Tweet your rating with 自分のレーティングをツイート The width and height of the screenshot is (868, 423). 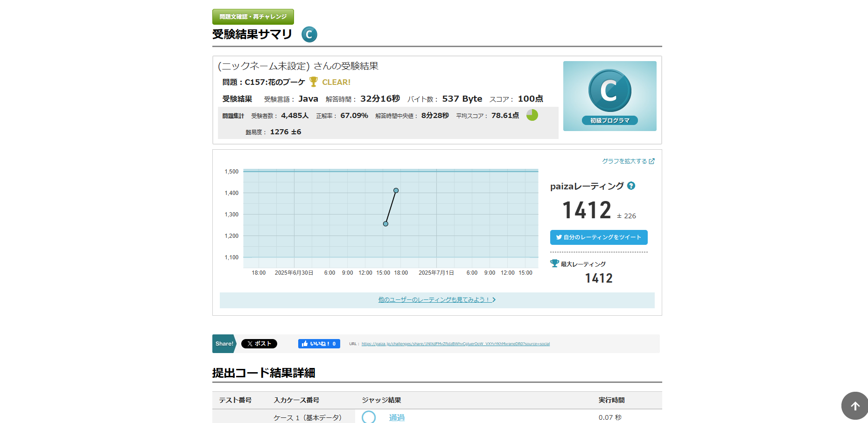(x=598, y=237)
